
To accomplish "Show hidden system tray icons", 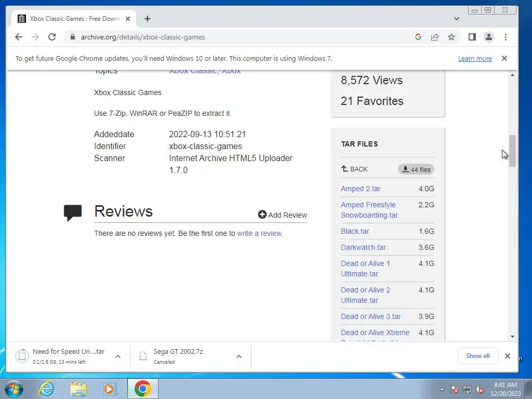I will tap(442, 389).
